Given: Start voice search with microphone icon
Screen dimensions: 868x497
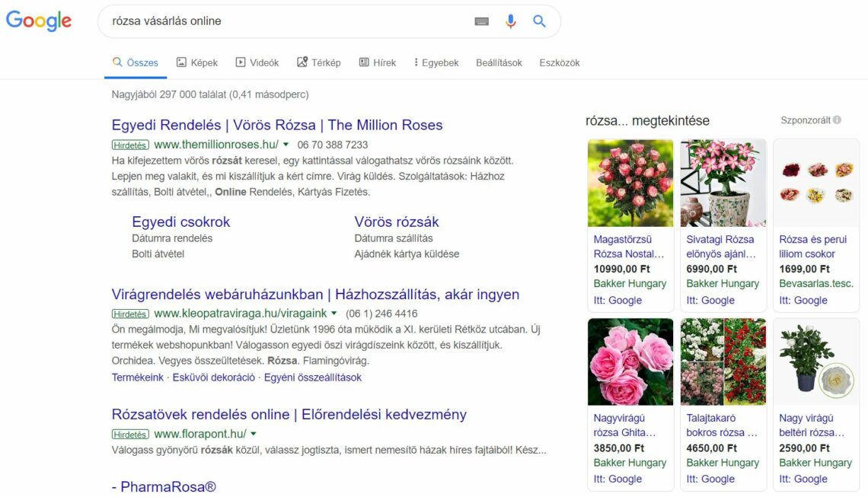Looking at the screenshot, I should click(510, 21).
